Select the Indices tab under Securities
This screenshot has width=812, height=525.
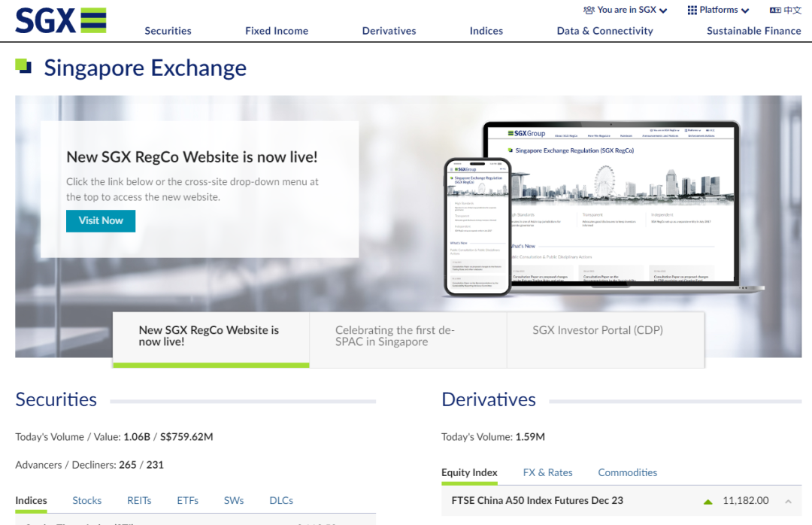point(31,501)
